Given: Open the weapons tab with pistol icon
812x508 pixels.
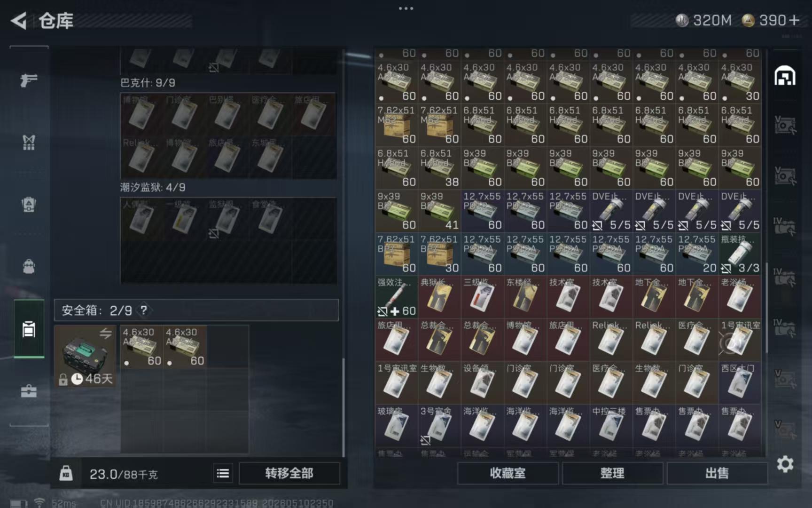Looking at the screenshot, I should [29, 80].
